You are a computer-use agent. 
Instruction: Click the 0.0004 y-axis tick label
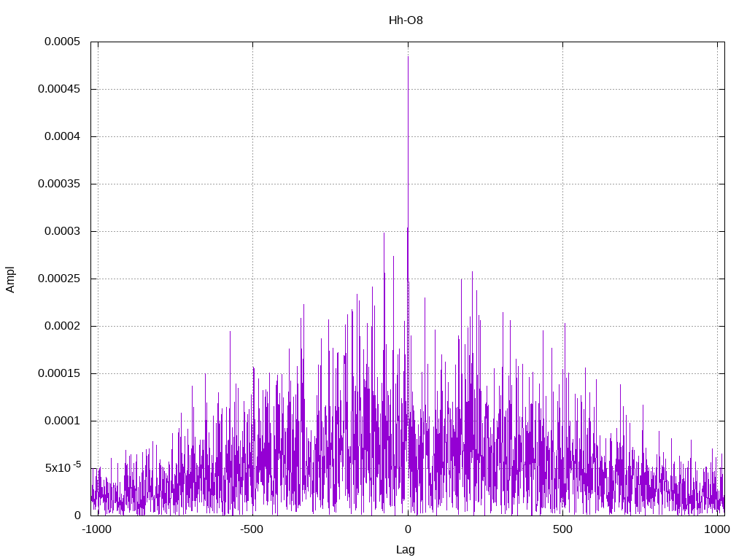click(x=63, y=136)
